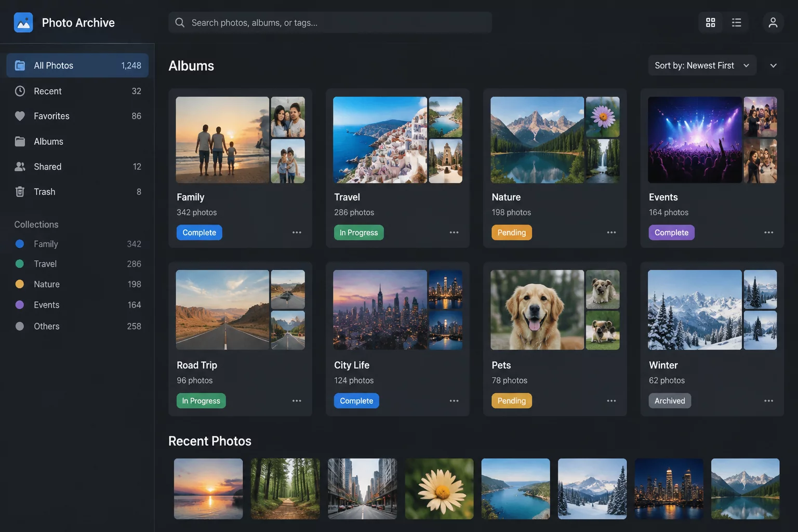The height and width of the screenshot is (532, 798).
Task: Open Albums from the sidebar
Action: click(x=77, y=141)
